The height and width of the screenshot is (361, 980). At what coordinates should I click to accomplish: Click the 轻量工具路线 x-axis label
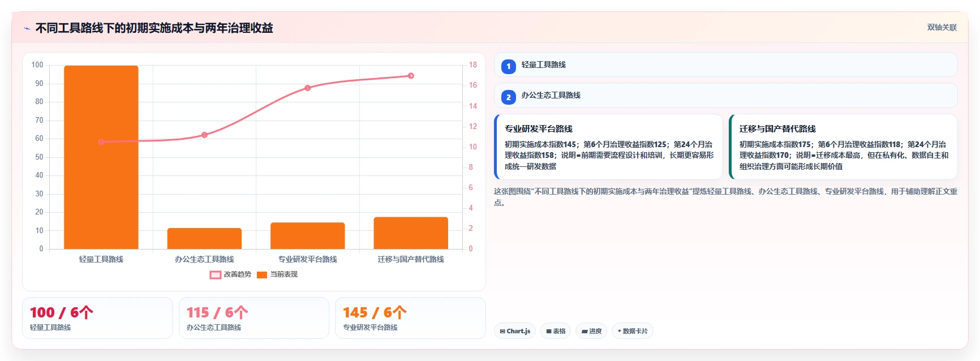click(101, 259)
